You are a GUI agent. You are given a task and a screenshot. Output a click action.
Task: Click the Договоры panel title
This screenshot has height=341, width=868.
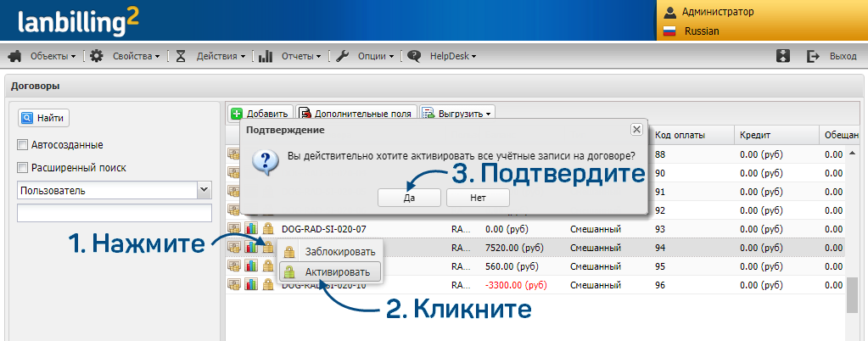pyautogui.click(x=36, y=86)
